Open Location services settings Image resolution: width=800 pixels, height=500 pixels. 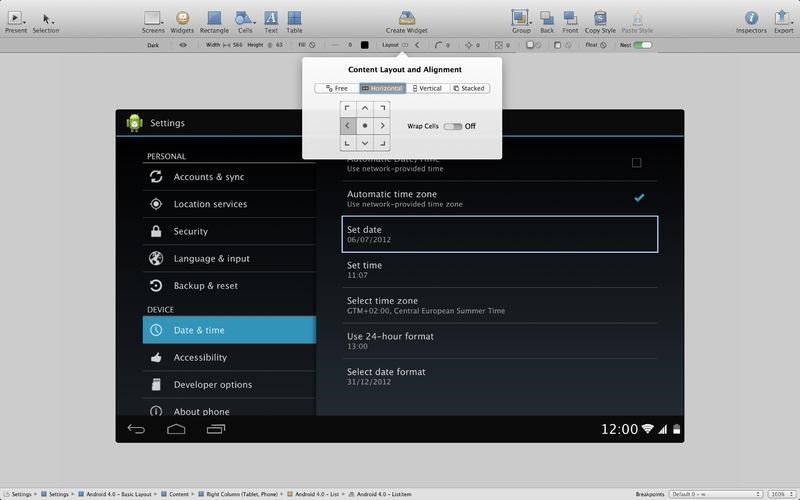[x=229, y=204]
